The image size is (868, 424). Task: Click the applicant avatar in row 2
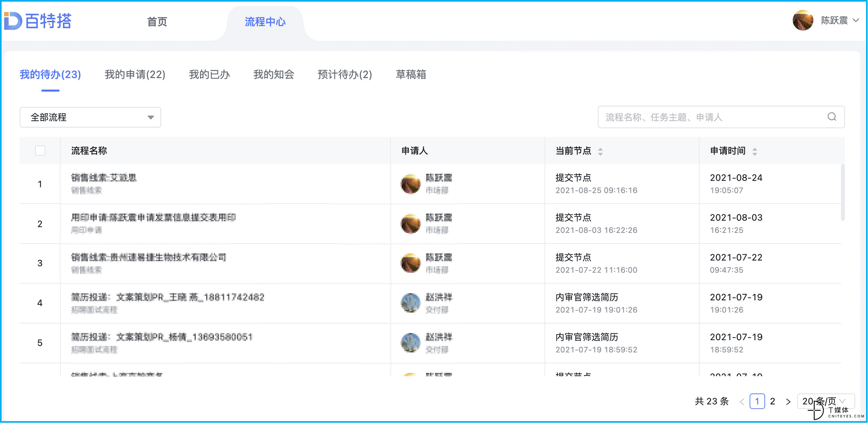point(410,224)
